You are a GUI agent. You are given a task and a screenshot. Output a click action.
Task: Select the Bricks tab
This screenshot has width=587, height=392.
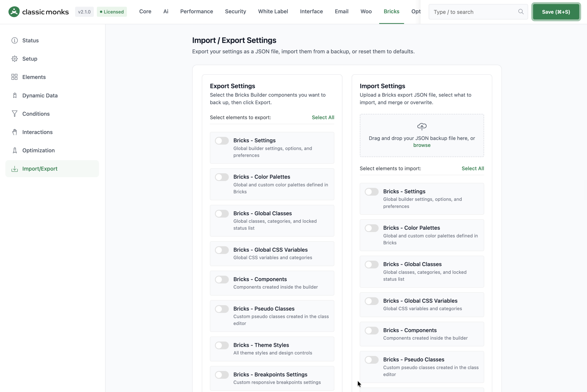coord(391,11)
